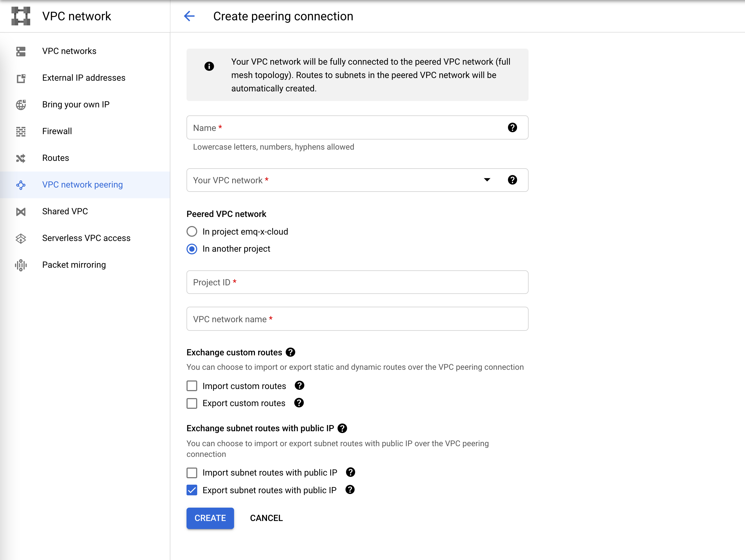Open the Your VPC network dropdown
This screenshot has height=560, width=745.
pyautogui.click(x=487, y=180)
